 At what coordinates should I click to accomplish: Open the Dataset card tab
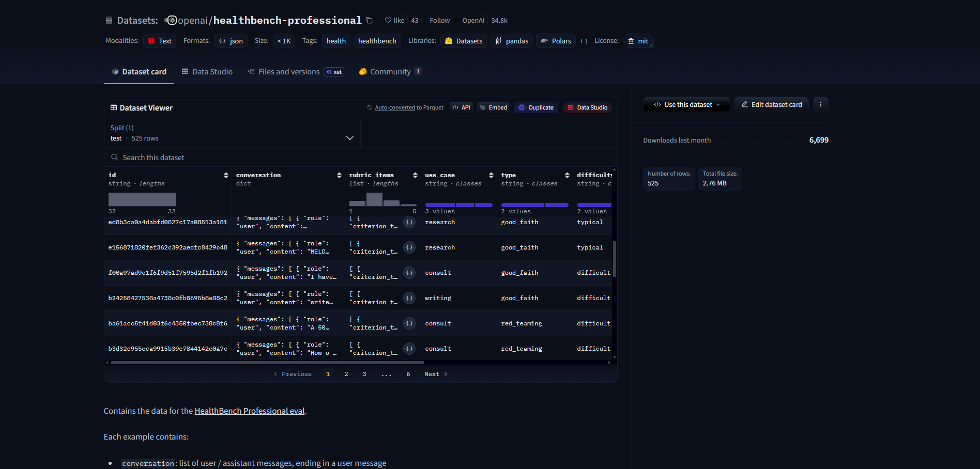coord(139,72)
